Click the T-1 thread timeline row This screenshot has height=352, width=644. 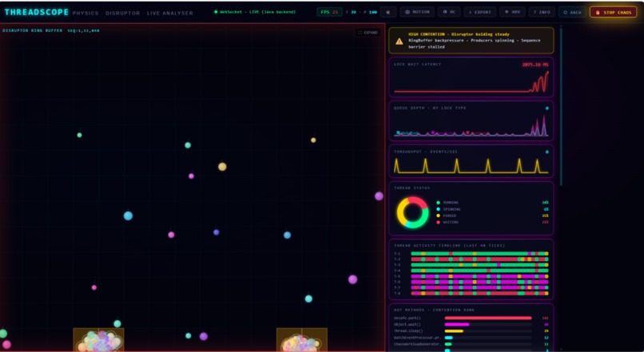pyautogui.click(x=471, y=254)
